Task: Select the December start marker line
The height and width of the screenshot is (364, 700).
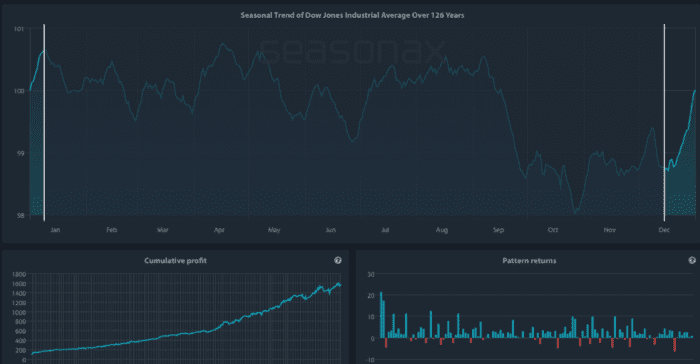Action: pos(664,122)
